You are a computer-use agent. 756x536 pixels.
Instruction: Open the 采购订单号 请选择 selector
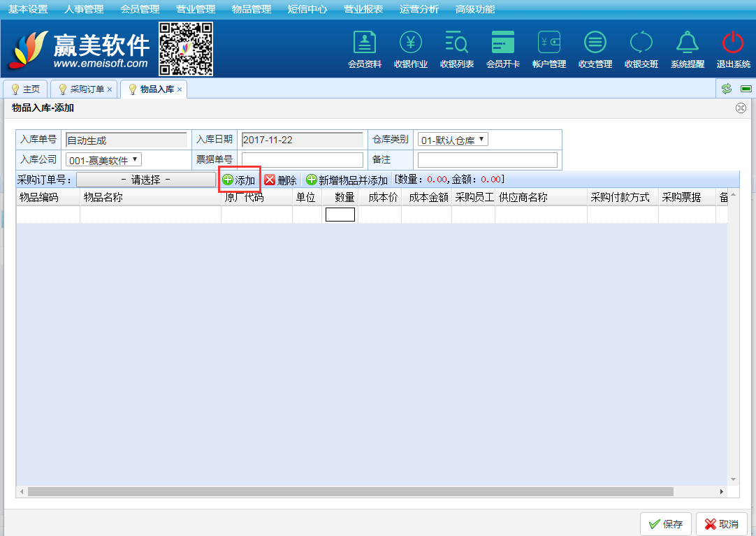146,180
